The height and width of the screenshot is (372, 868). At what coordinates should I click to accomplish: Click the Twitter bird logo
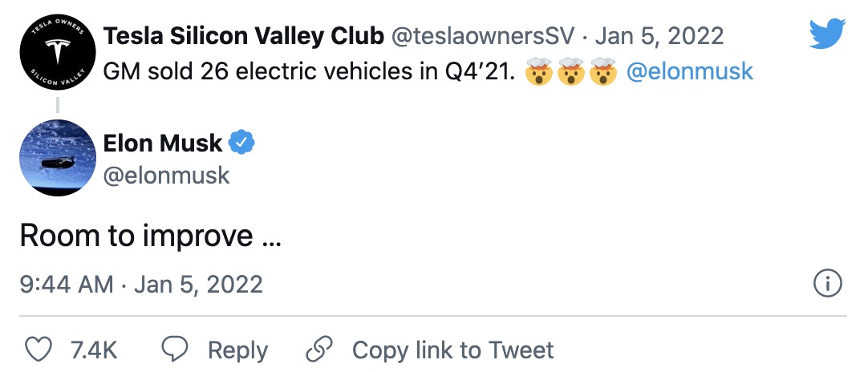point(827,34)
